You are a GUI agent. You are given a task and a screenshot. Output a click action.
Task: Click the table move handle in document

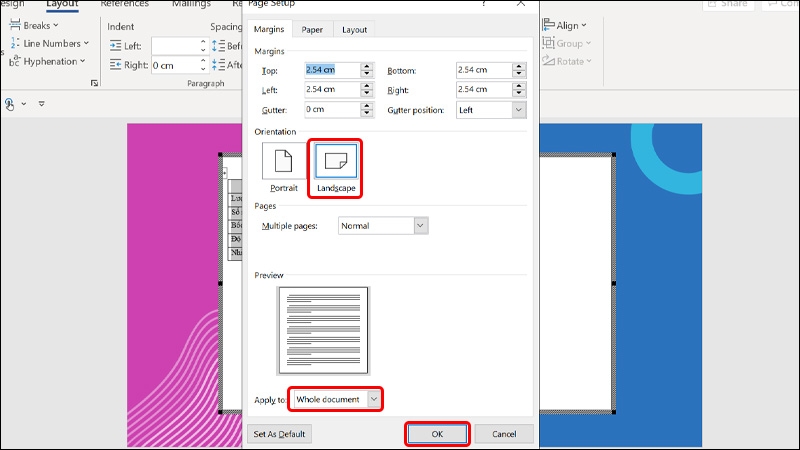(x=224, y=173)
